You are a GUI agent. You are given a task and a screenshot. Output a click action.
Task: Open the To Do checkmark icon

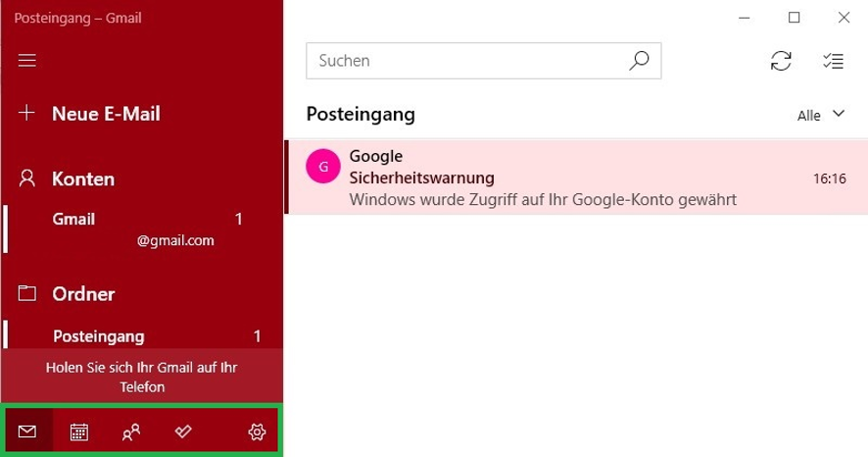(183, 431)
